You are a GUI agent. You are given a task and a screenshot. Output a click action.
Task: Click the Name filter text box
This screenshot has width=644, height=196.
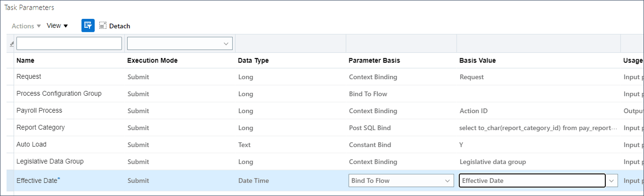tap(69, 43)
